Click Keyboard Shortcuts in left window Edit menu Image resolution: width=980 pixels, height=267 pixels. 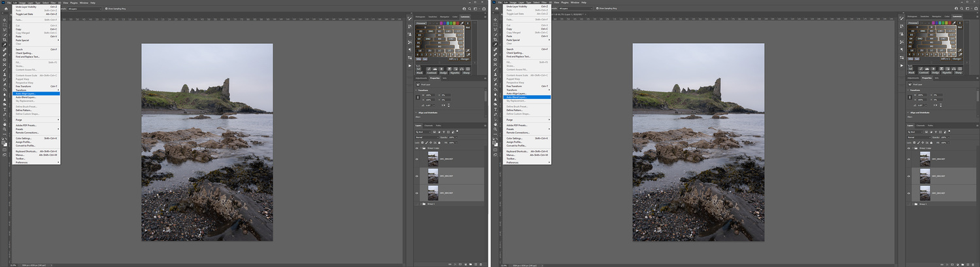(37, 151)
